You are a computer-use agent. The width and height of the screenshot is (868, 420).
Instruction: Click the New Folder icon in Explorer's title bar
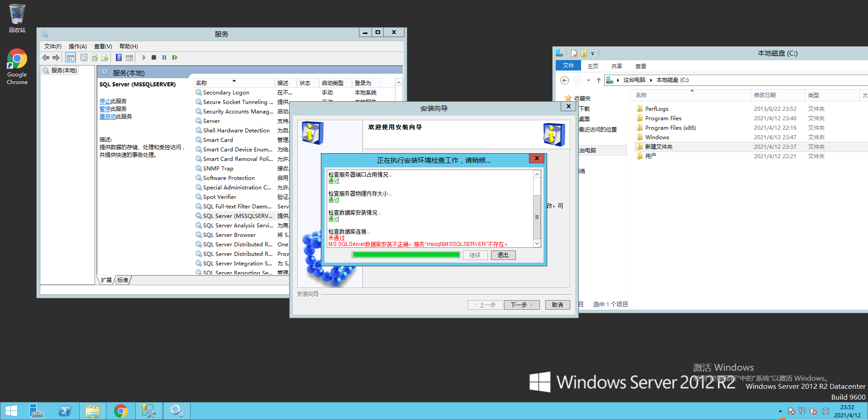coord(584,53)
